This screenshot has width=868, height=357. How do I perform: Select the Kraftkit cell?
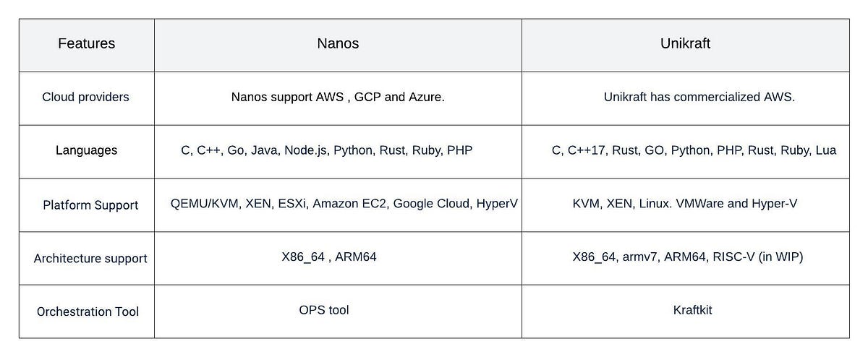point(692,310)
